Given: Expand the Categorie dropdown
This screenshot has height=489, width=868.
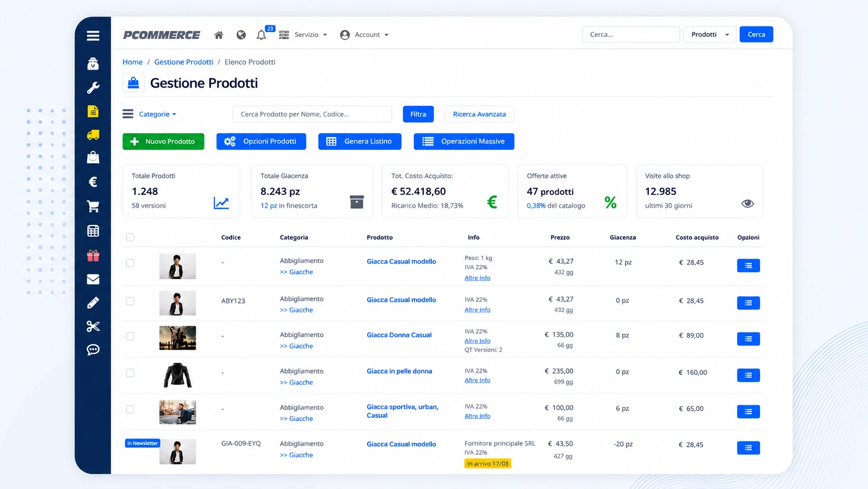Looking at the screenshot, I should point(157,114).
